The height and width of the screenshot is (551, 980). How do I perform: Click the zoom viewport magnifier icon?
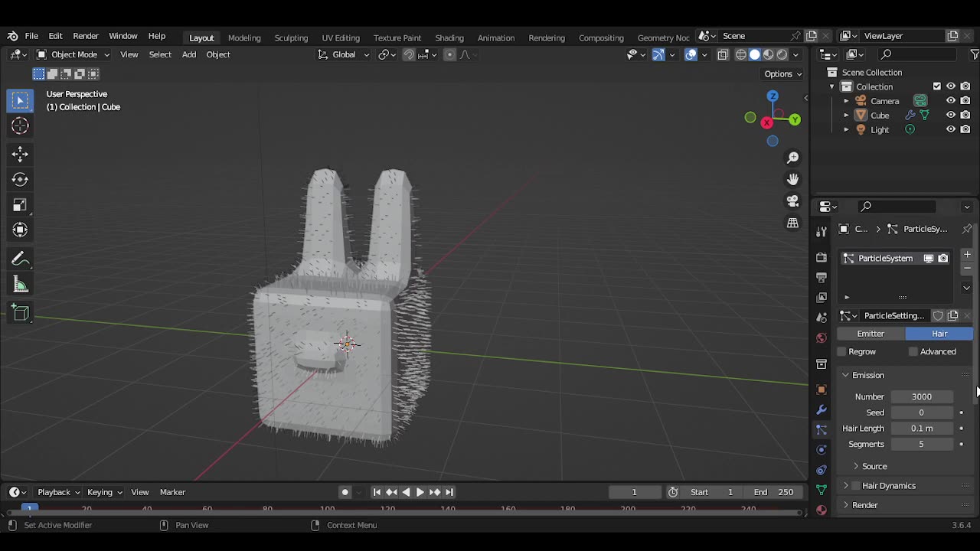click(x=792, y=157)
